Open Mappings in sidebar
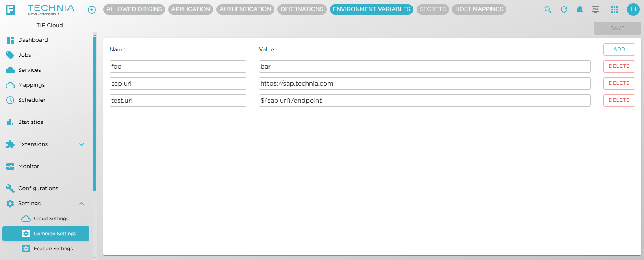644x260 pixels. coord(46,85)
